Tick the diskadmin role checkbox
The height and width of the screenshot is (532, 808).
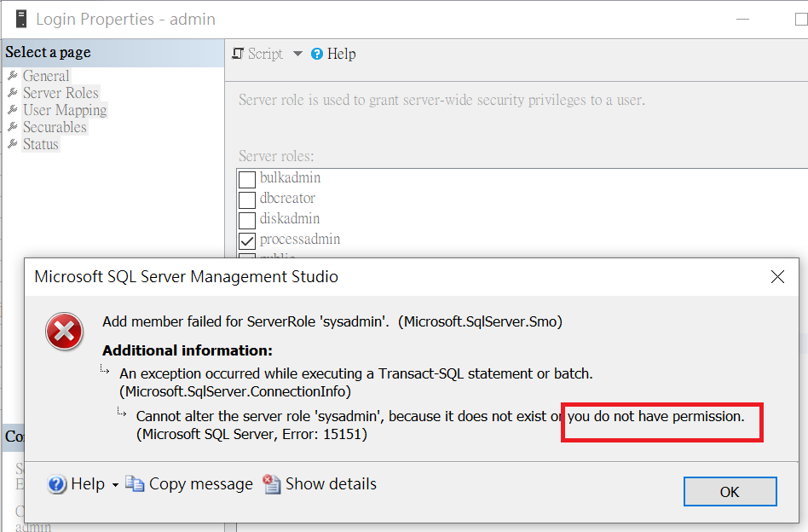pos(247,220)
